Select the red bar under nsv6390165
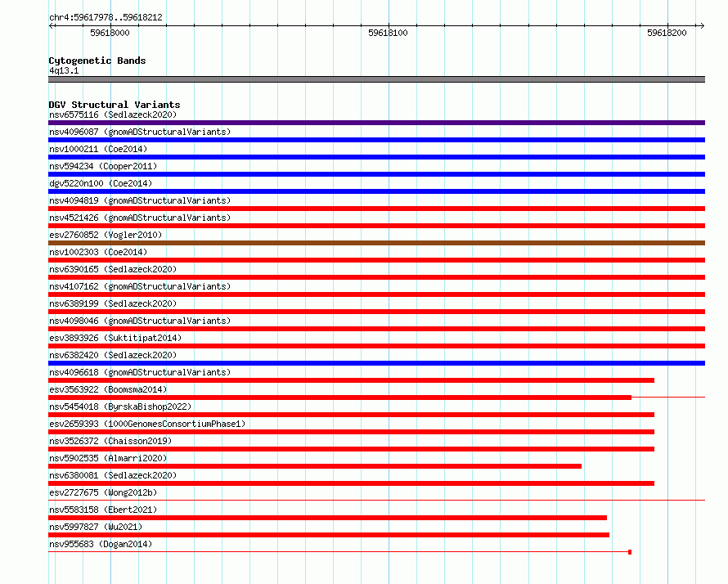Image resolution: width=728 pixels, height=584 pixels. click(x=376, y=277)
